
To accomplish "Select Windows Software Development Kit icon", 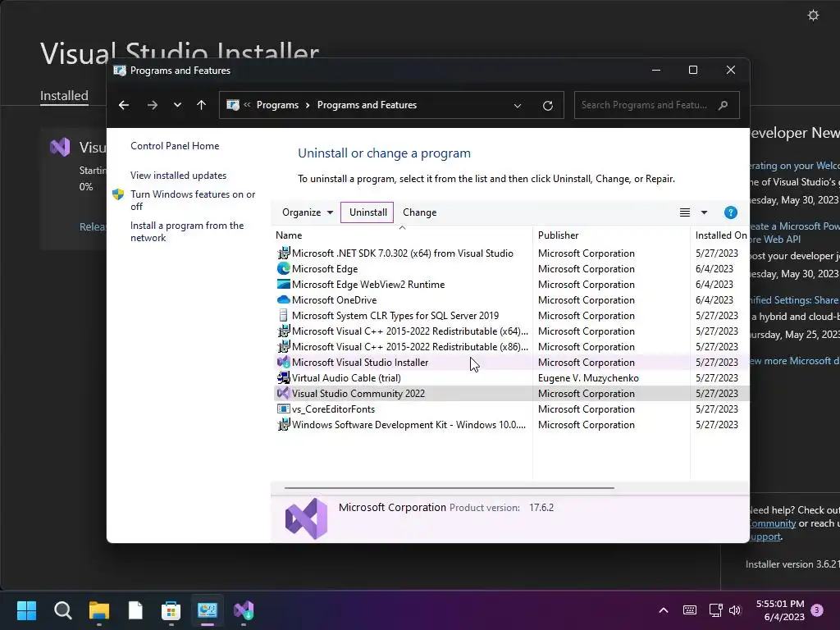I will (283, 424).
